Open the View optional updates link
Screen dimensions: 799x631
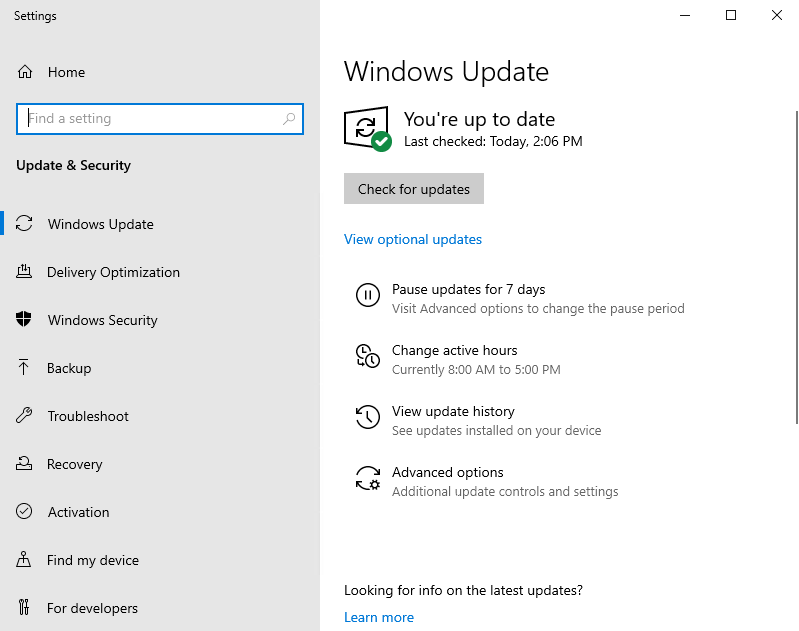point(413,239)
